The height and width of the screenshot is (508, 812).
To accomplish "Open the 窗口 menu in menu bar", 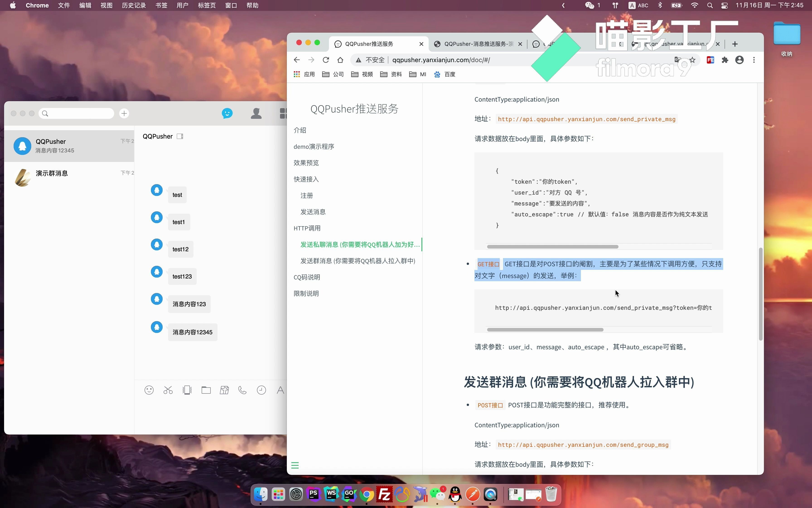I will (x=231, y=5).
